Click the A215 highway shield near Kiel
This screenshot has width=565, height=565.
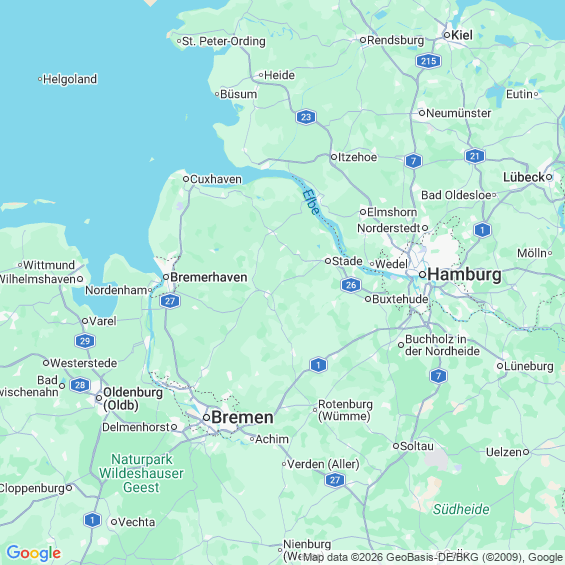428,61
